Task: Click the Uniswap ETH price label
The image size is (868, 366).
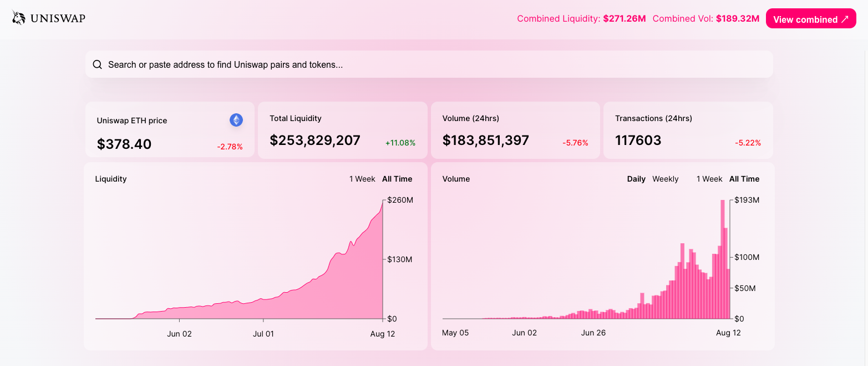Action: click(x=132, y=121)
